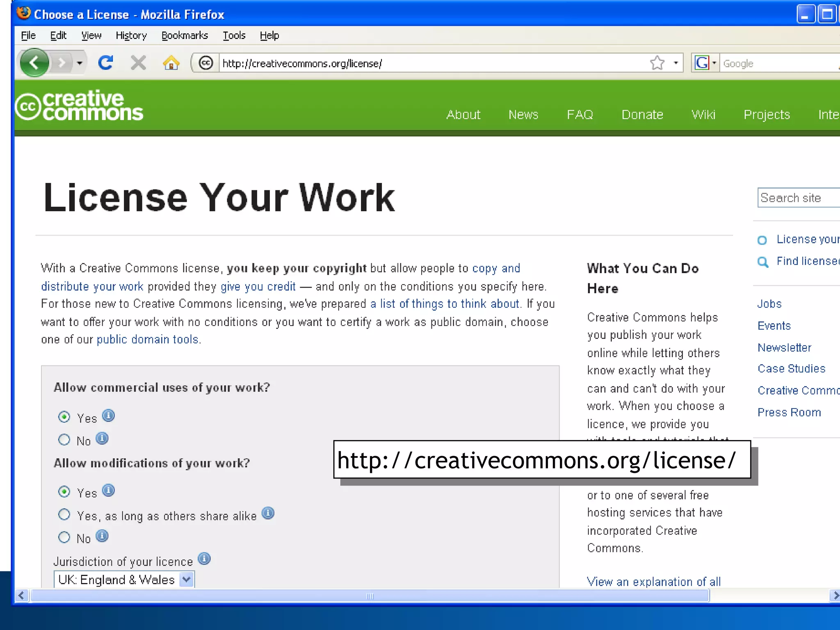Screen dimensions: 840x630
Task: Open the search engine selector dropdown
Action: tap(714, 63)
